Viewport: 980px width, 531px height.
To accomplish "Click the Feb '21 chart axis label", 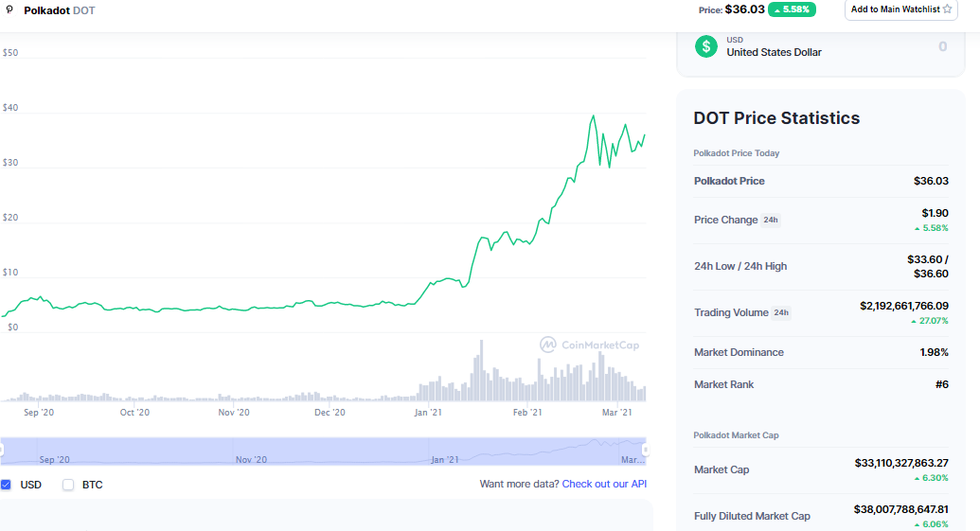I will 527,413.
